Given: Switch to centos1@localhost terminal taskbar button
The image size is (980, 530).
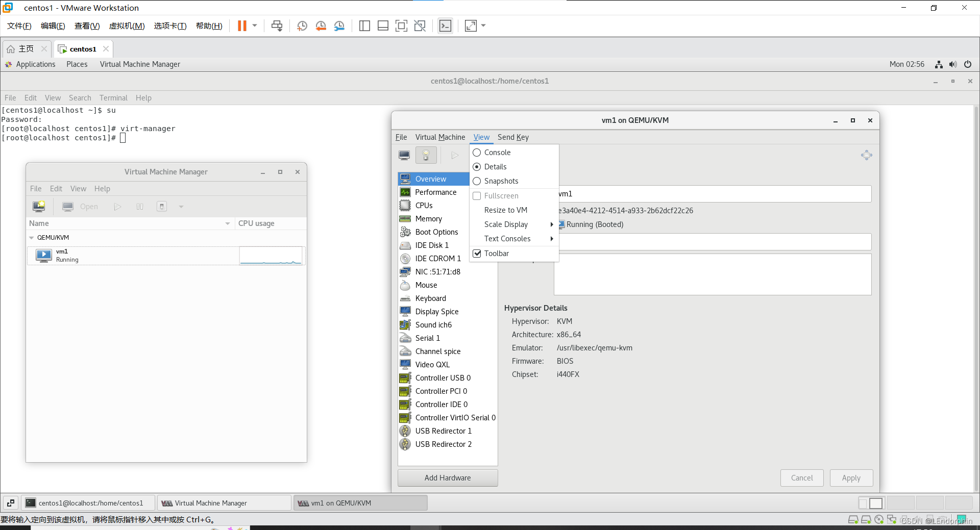Looking at the screenshot, I should pyautogui.click(x=88, y=503).
